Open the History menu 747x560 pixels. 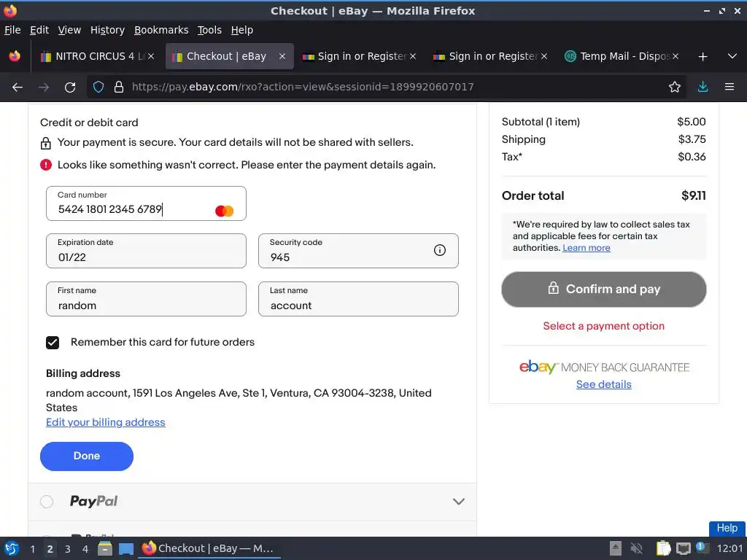point(107,30)
